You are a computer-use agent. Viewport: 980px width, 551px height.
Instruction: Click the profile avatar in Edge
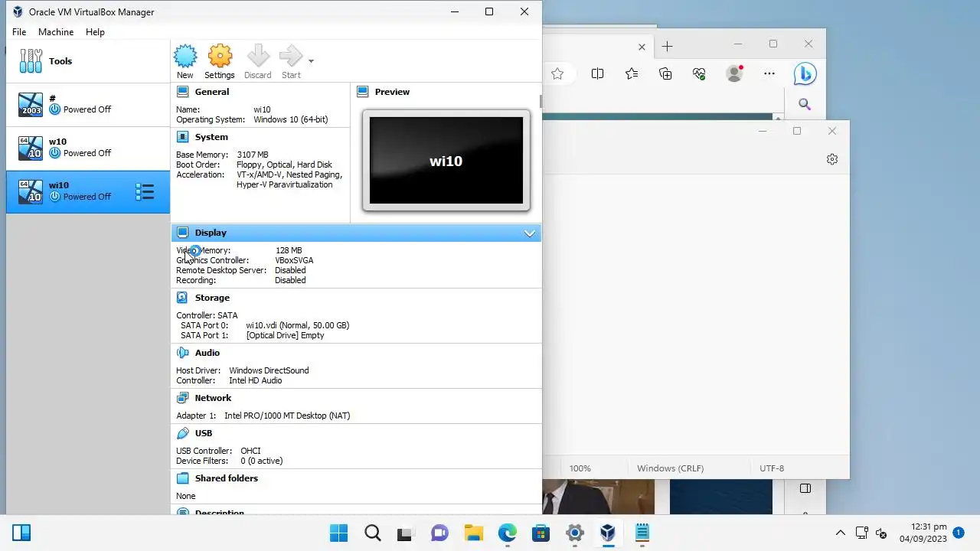(734, 73)
